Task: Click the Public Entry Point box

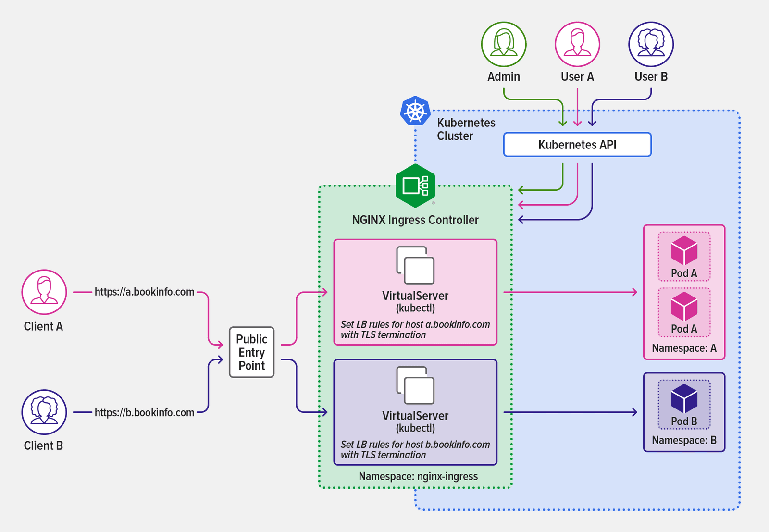Action: 251,352
